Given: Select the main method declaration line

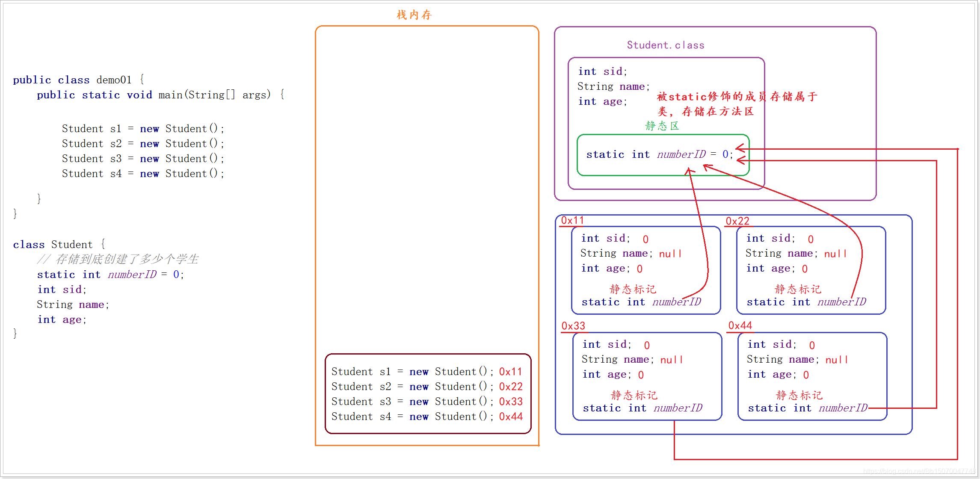Looking at the screenshot, I should 161,95.
